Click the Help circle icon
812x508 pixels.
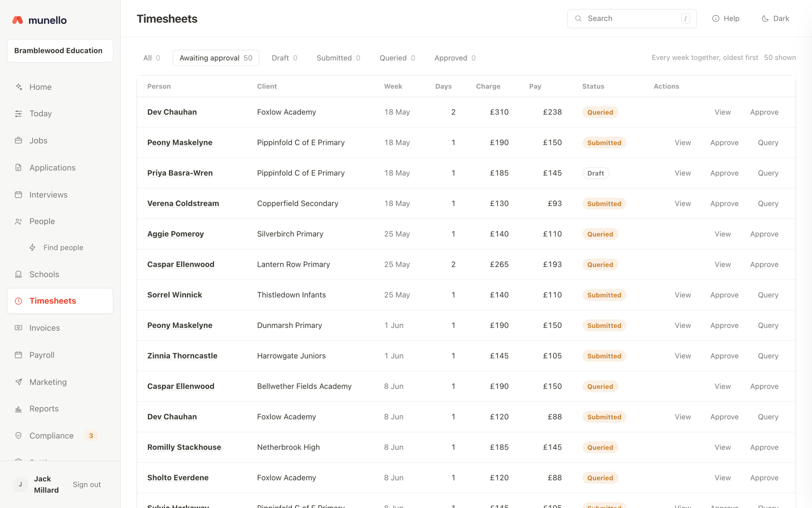[715, 19]
